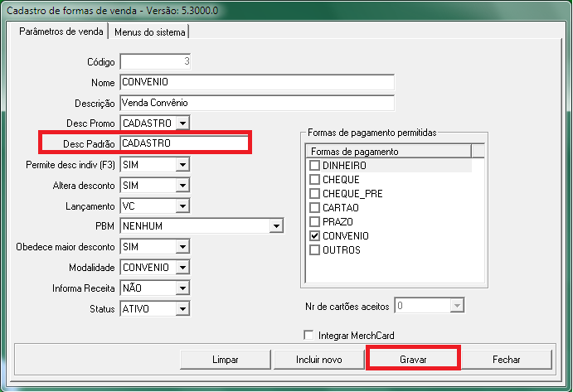The height and width of the screenshot is (392, 573).
Task: Check the CARTAO payment option
Action: 315,208
